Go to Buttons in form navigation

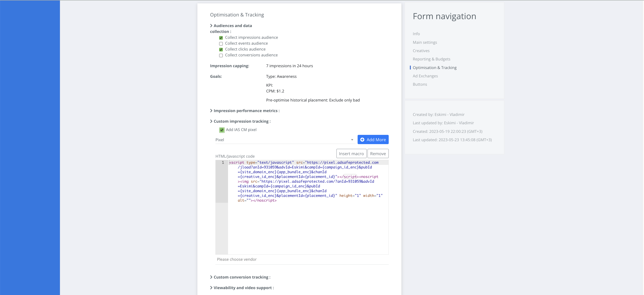(x=420, y=84)
